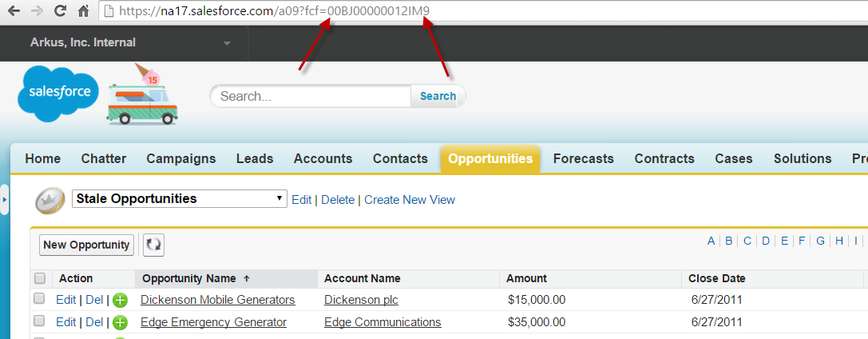Screen dimensions: 868x339
Task: Click the browser reload icon
Action: (x=59, y=12)
